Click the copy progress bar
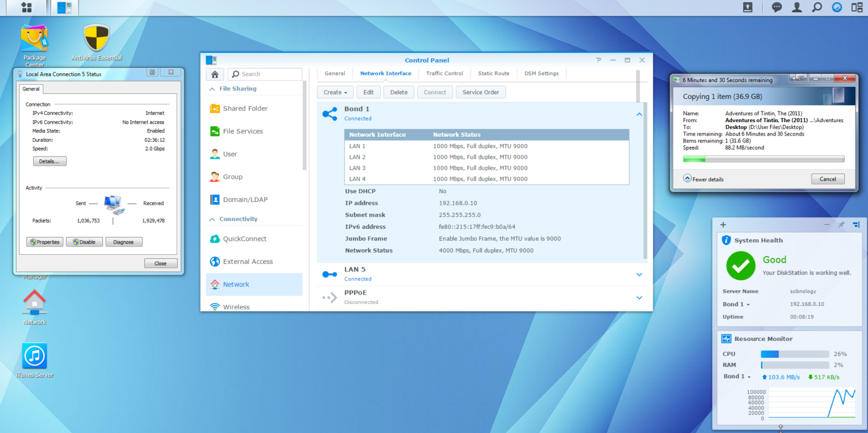The height and width of the screenshot is (433, 868). tap(763, 159)
